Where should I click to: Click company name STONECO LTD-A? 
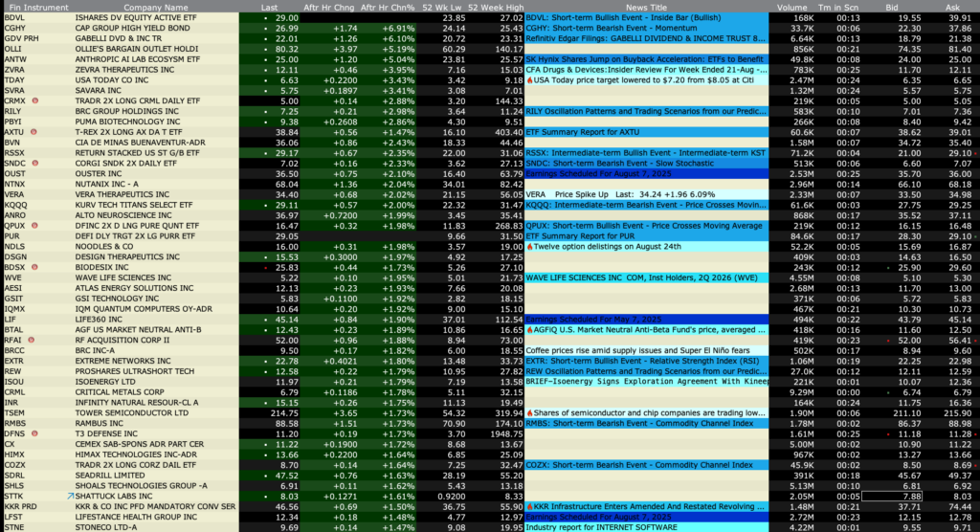coord(106,527)
